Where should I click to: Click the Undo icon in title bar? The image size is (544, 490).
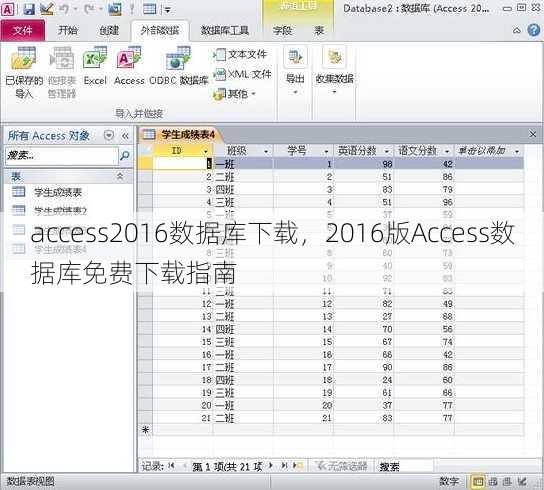tap(65, 9)
